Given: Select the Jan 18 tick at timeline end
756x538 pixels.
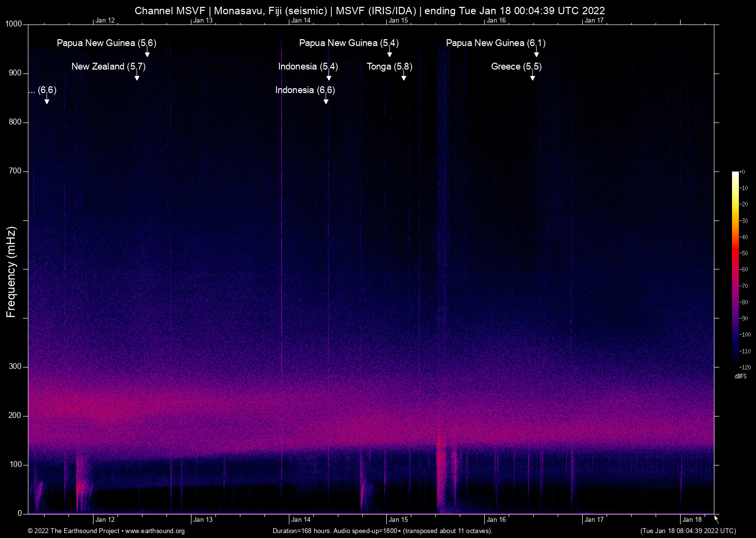Looking at the screenshot, I should click(x=691, y=519).
